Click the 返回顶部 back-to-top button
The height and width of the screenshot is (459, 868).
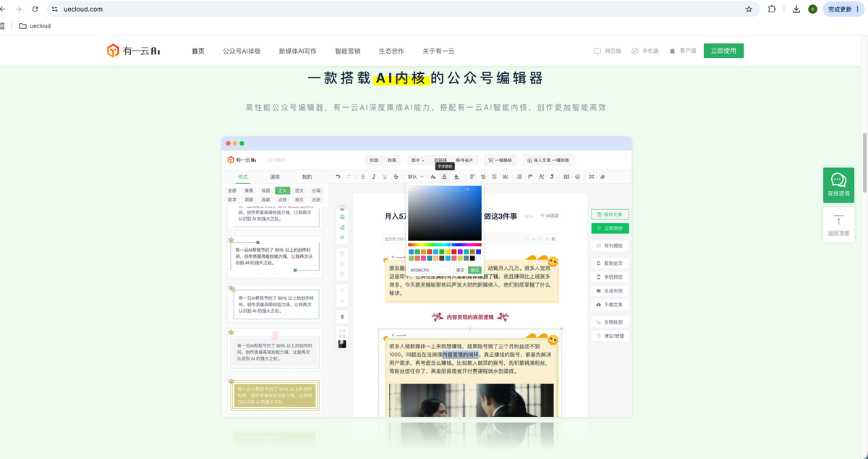[838, 225]
